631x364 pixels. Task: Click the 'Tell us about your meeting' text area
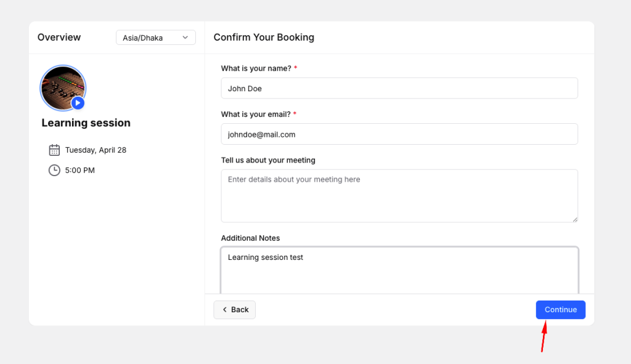tap(399, 196)
